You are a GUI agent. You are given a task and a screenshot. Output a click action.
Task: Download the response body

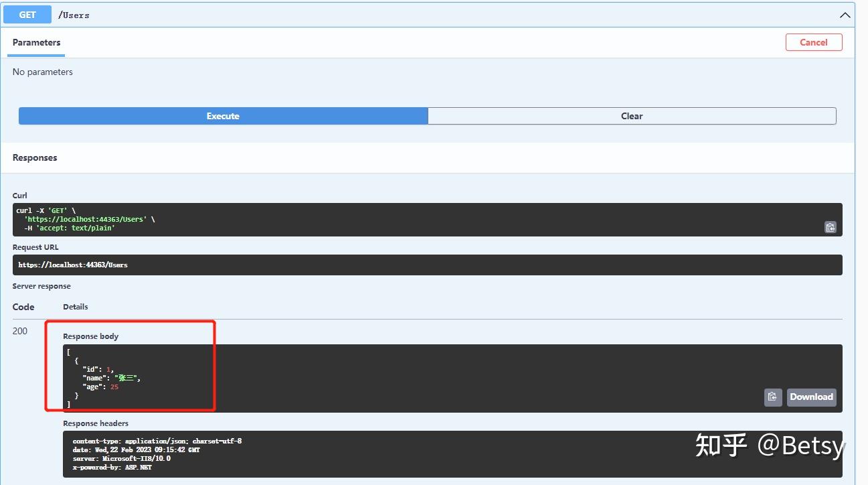[811, 397]
